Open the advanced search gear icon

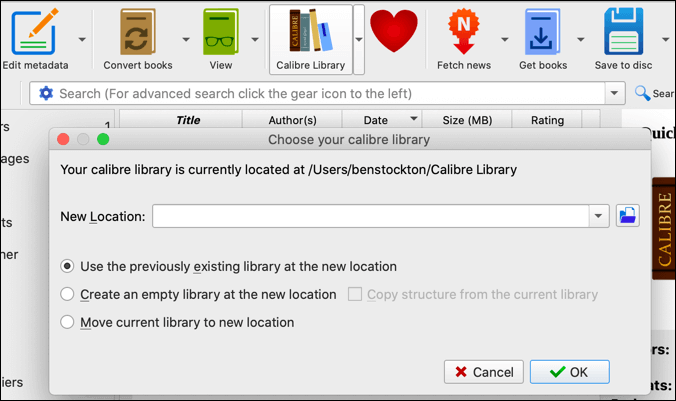[45, 93]
